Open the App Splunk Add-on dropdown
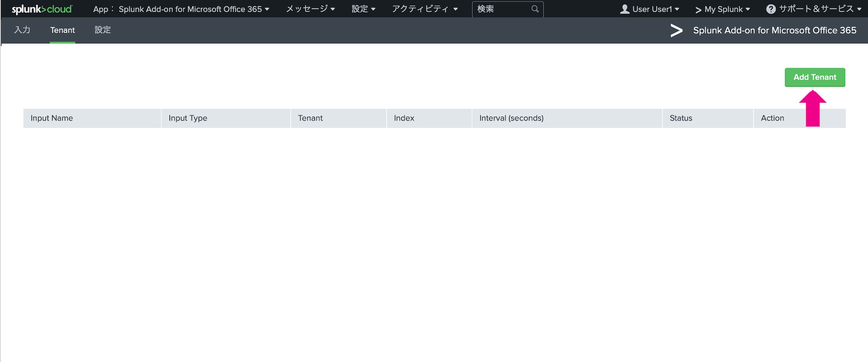The image size is (868, 362). click(x=181, y=9)
